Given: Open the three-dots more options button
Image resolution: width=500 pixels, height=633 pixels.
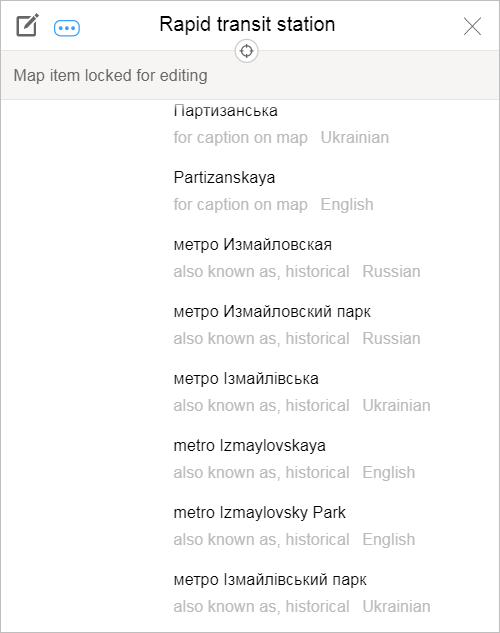Looking at the screenshot, I should click(x=67, y=28).
